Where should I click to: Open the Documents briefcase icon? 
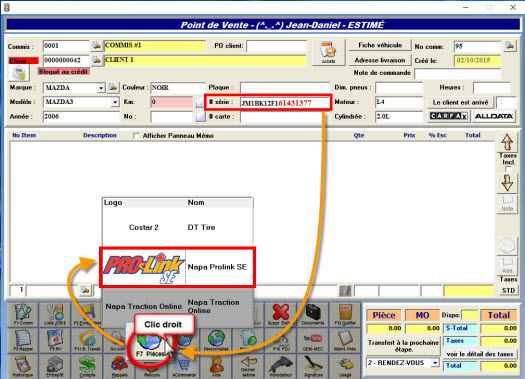pos(313,315)
